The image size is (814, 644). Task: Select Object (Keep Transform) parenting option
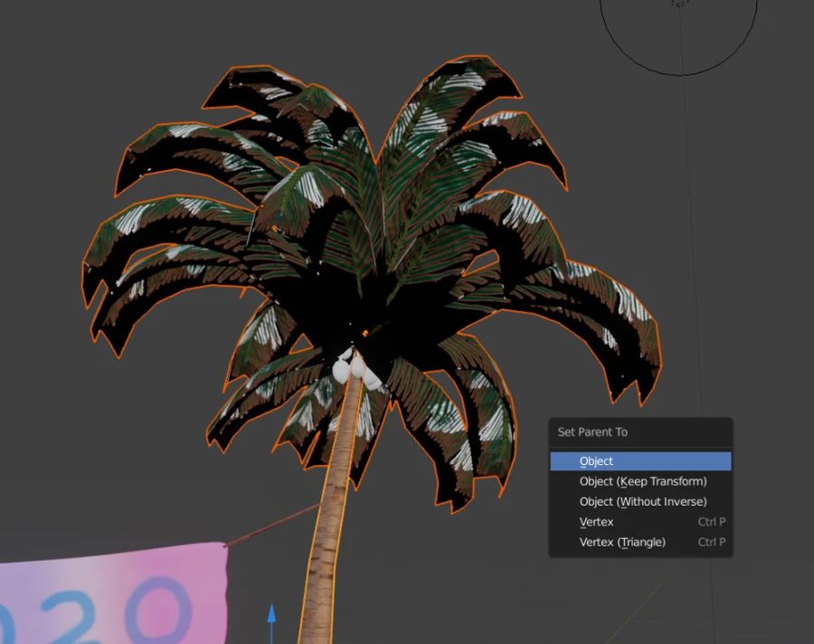click(642, 481)
